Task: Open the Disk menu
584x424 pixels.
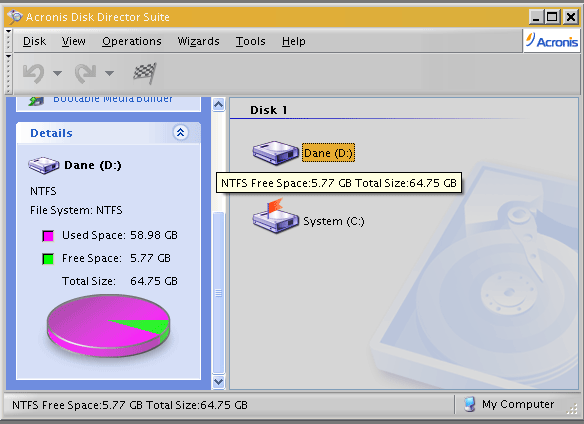Action: [34, 41]
